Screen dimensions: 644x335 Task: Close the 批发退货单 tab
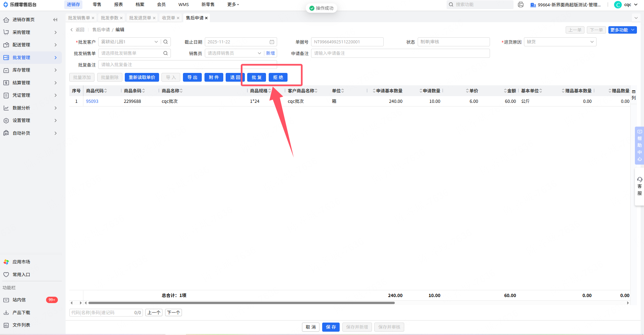(154, 18)
